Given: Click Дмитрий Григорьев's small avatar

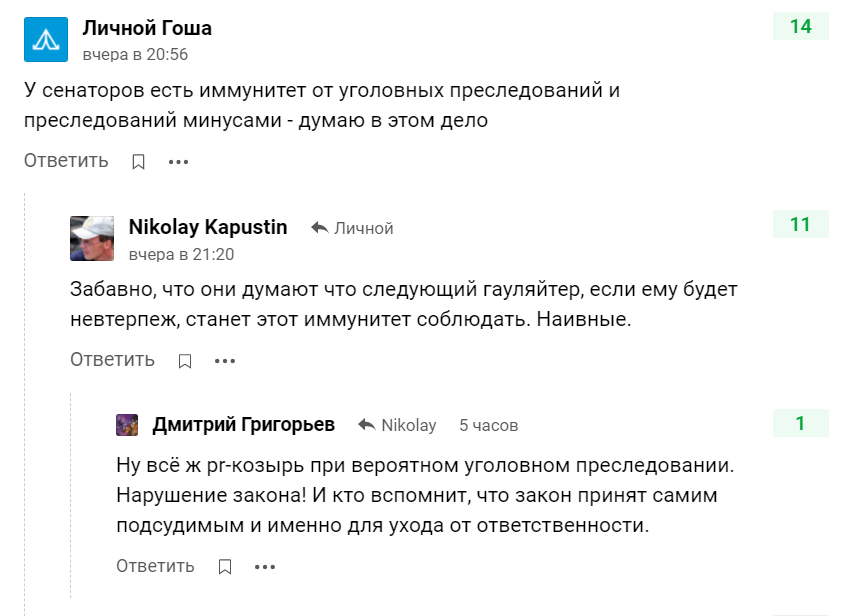Looking at the screenshot, I should (x=127, y=425).
